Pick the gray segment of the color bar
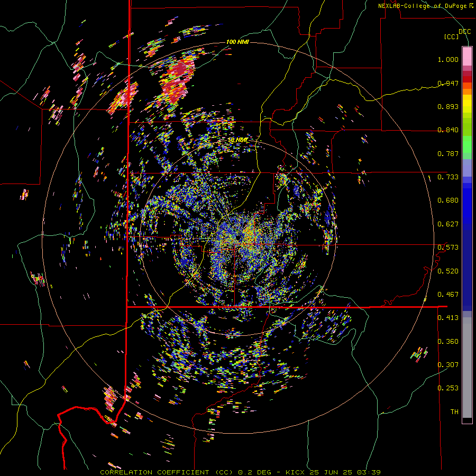 (x=467, y=368)
